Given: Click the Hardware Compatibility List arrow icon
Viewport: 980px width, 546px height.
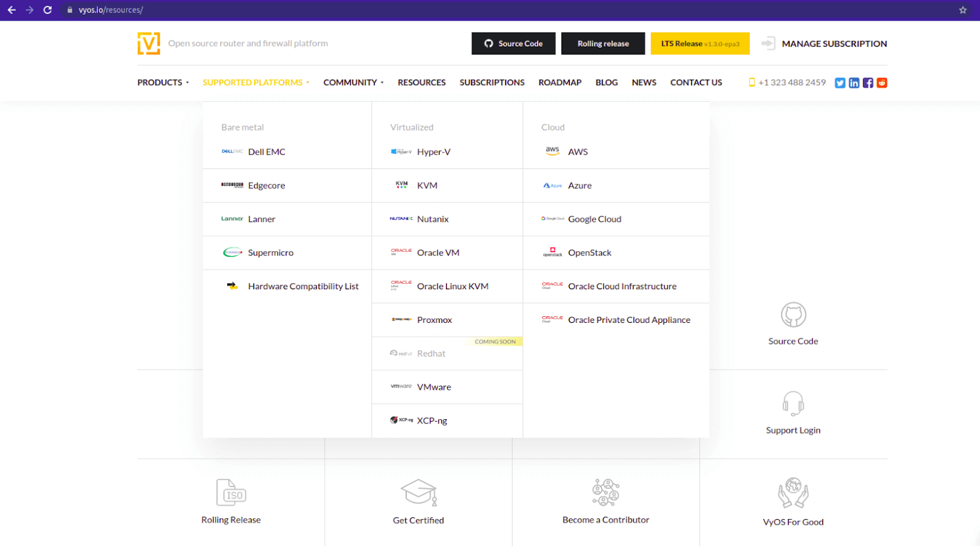Looking at the screenshot, I should click(x=232, y=286).
